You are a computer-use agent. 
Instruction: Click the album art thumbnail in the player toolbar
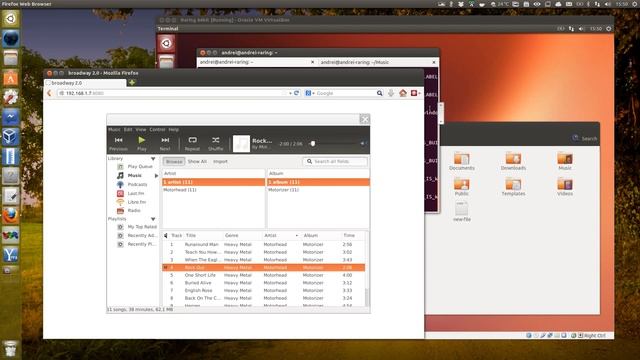click(241, 144)
